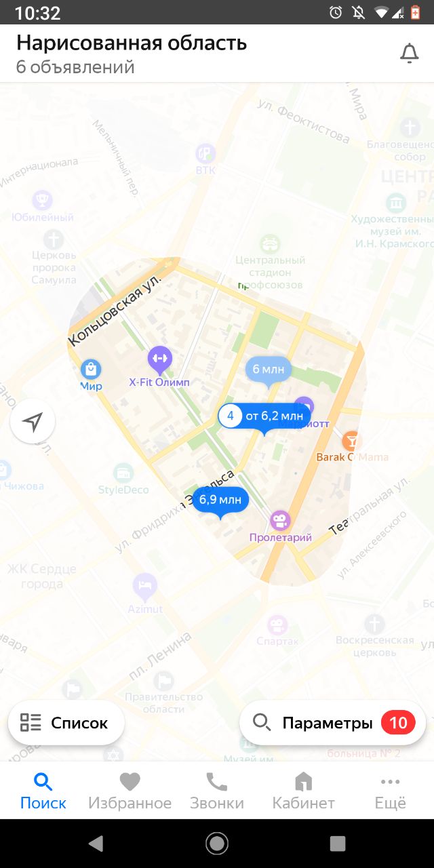Open the cluster of 4 listings
This screenshot has width=434, height=868.
pyautogui.click(x=264, y=417)
